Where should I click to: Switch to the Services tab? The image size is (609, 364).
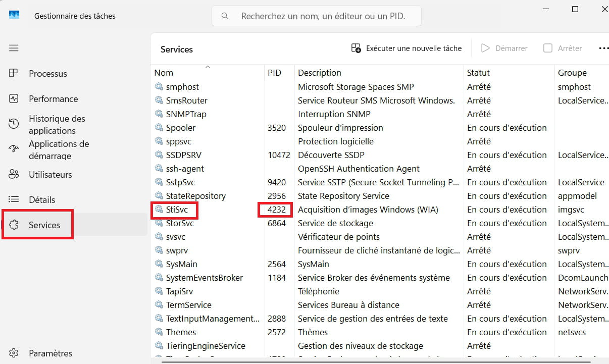pos(44,225)
